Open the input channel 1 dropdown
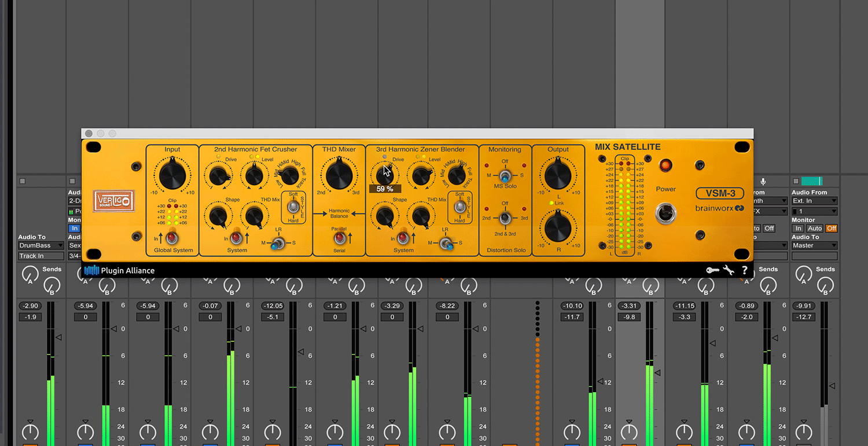Image resolution: width=868 pixels, height=446 pixels. click(x=814, y=211)
